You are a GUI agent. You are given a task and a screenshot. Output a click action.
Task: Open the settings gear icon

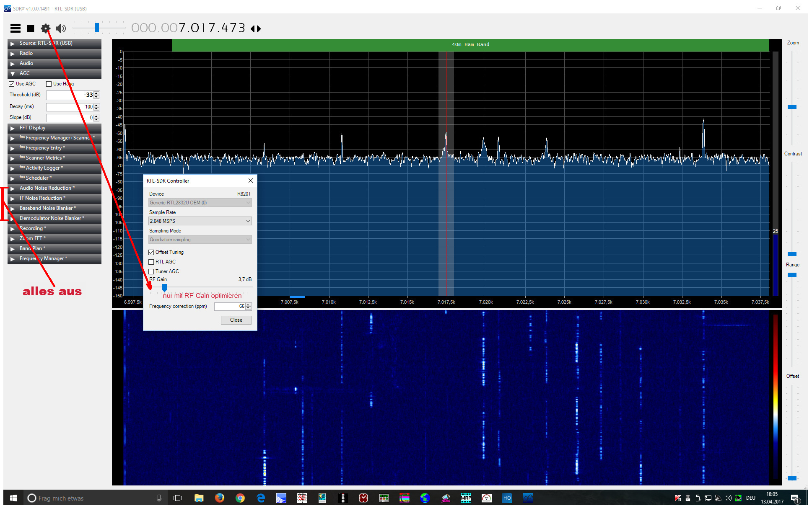[45, 28]
